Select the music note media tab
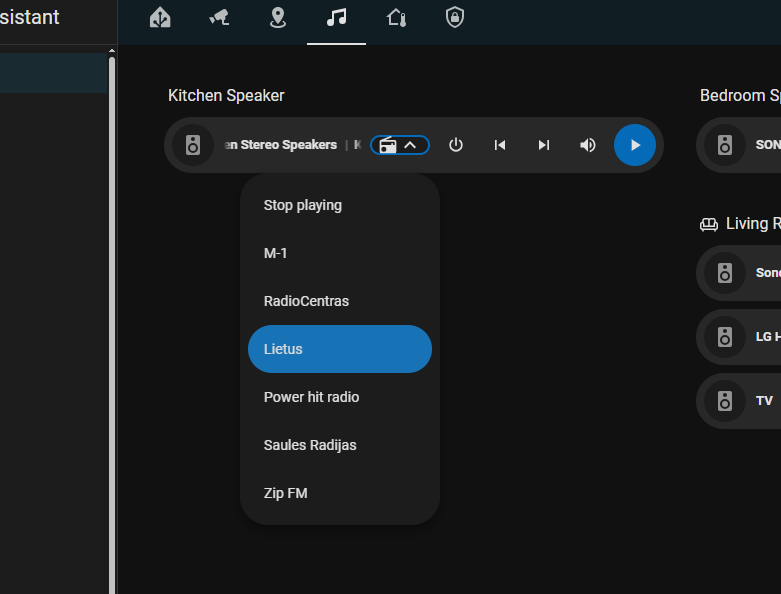 336,18
